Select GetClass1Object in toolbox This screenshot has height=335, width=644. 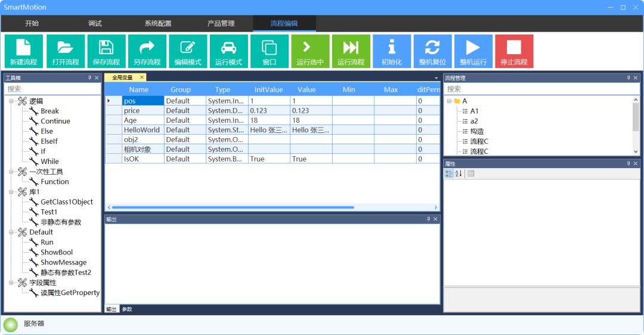pos(67,201)
